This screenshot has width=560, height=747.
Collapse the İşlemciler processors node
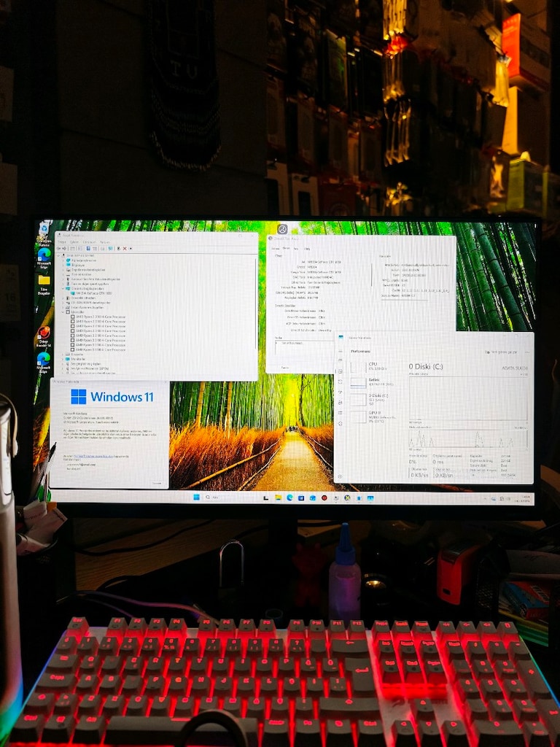[x=63, y=312]
